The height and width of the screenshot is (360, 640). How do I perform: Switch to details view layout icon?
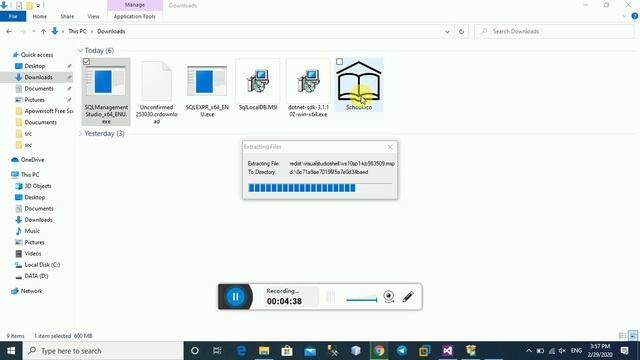tap(623, 336)
